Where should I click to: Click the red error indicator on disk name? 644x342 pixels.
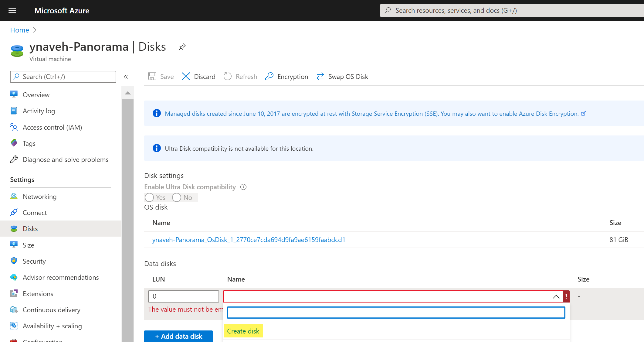[566, 296]
